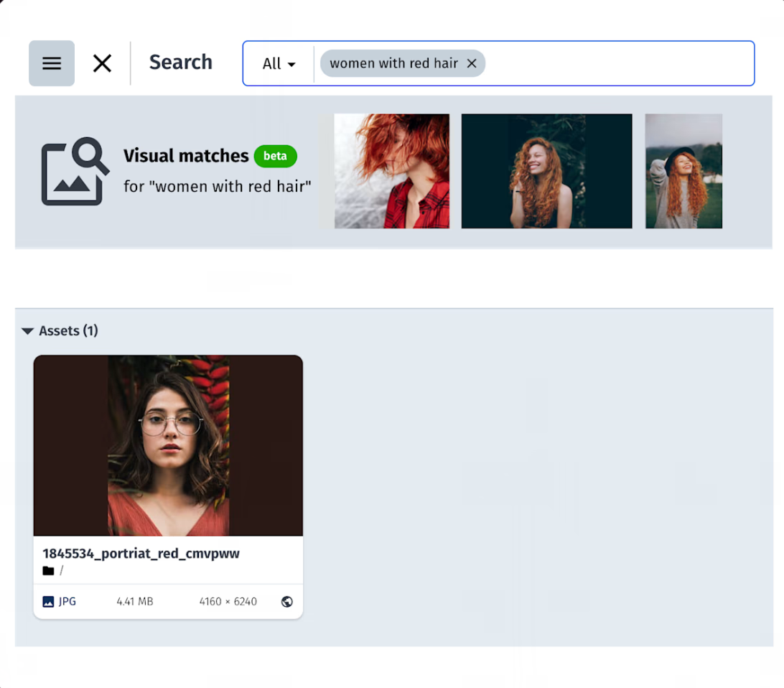The width and height of the screenshot is (784, 688).
Task: Open the All filter dropdown
Action: (x=279, y=64)
